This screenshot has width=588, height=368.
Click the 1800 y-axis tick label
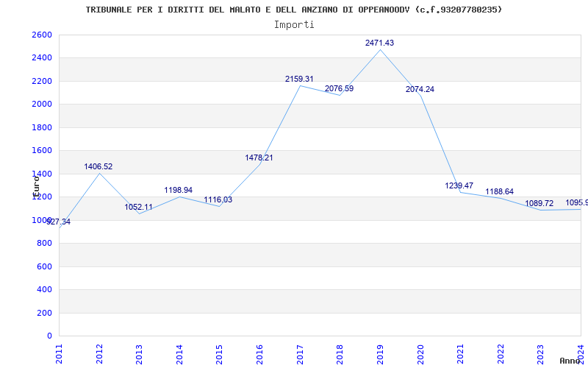(x=42, y=127)
